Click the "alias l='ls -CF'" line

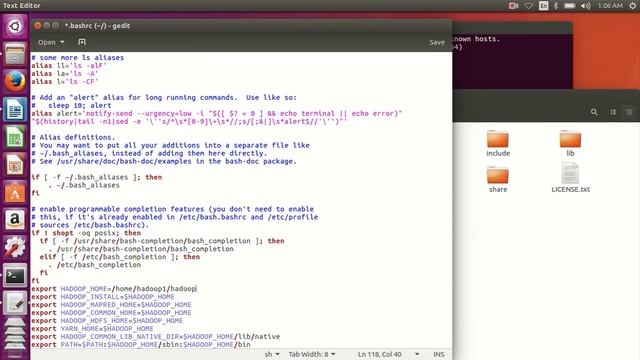[x=65, y=82]
